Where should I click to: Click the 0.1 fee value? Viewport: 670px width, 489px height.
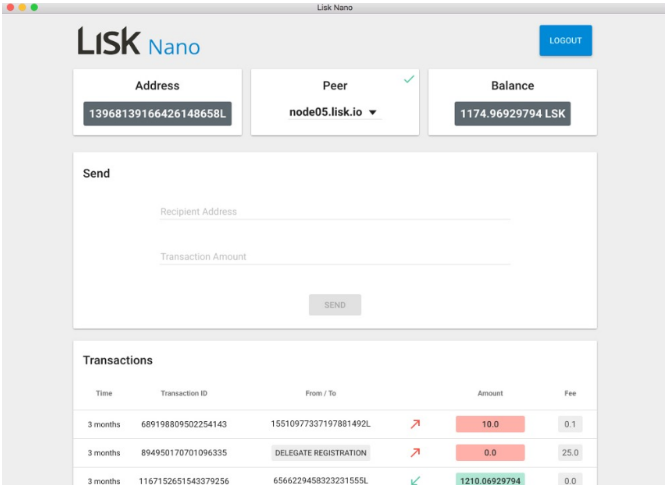click(570, 424)
